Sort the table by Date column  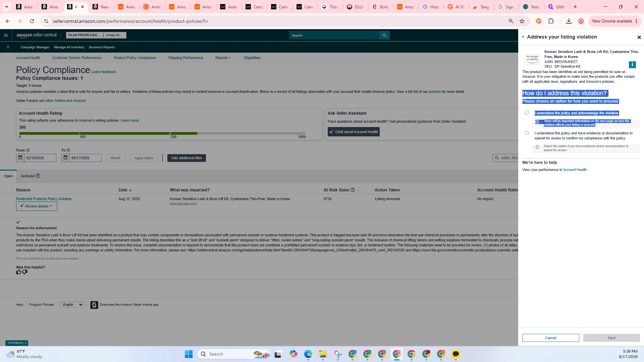click(125, 190)
